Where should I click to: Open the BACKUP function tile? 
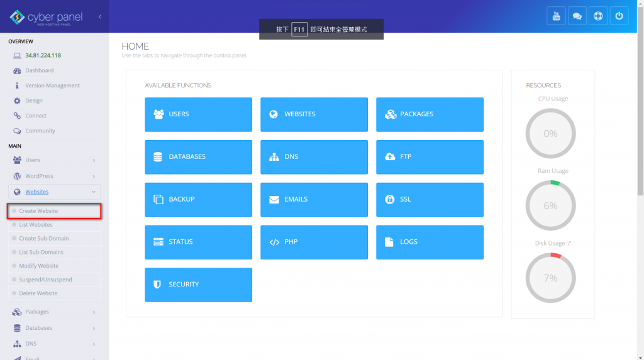198,200
